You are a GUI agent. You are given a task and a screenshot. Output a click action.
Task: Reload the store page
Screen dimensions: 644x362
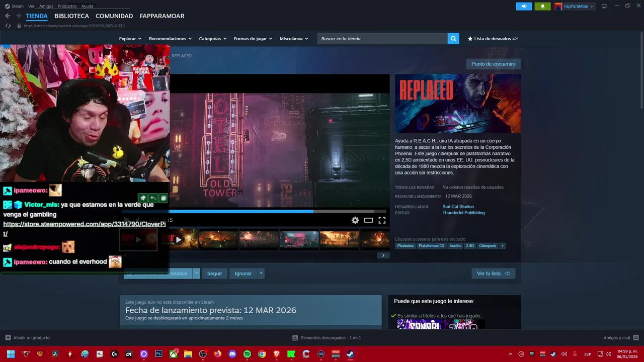click(8, 26)
